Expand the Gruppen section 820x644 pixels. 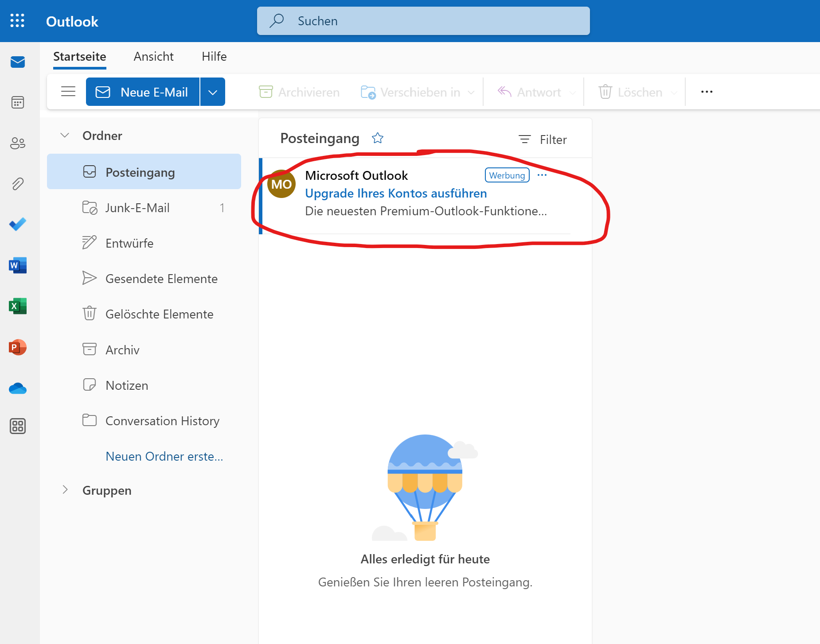65,490
